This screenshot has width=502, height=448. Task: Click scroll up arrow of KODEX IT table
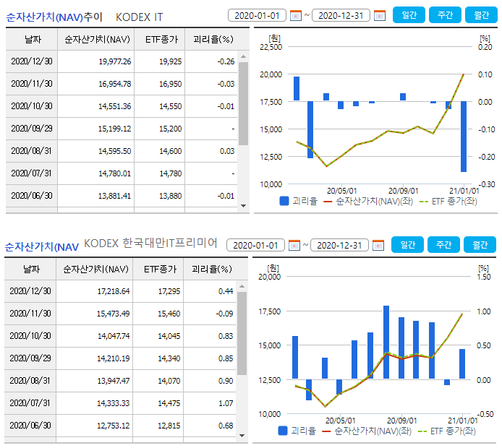click(x=243, y=56)
